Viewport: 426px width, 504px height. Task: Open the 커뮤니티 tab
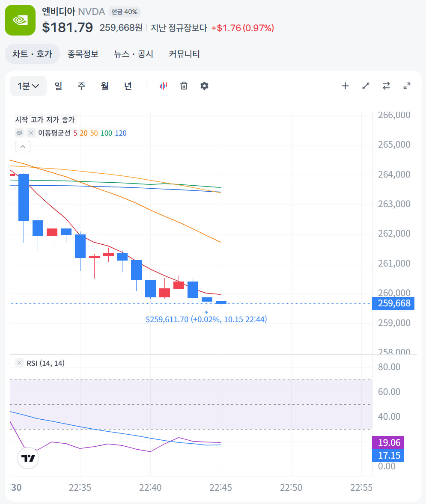pos(185,54)
